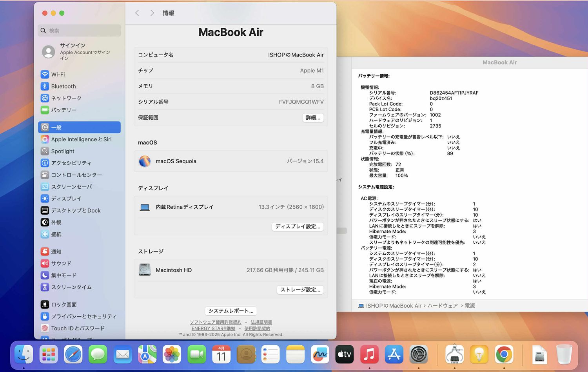Open the ソフトウェア使用許諾契約 link
The width and height of the screenshot is (588, 372).
(216, 322)
